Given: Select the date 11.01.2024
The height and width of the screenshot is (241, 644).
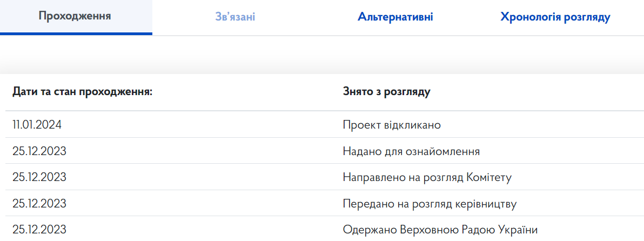Looking at the screenshot, I should click(x=37, y=125).
